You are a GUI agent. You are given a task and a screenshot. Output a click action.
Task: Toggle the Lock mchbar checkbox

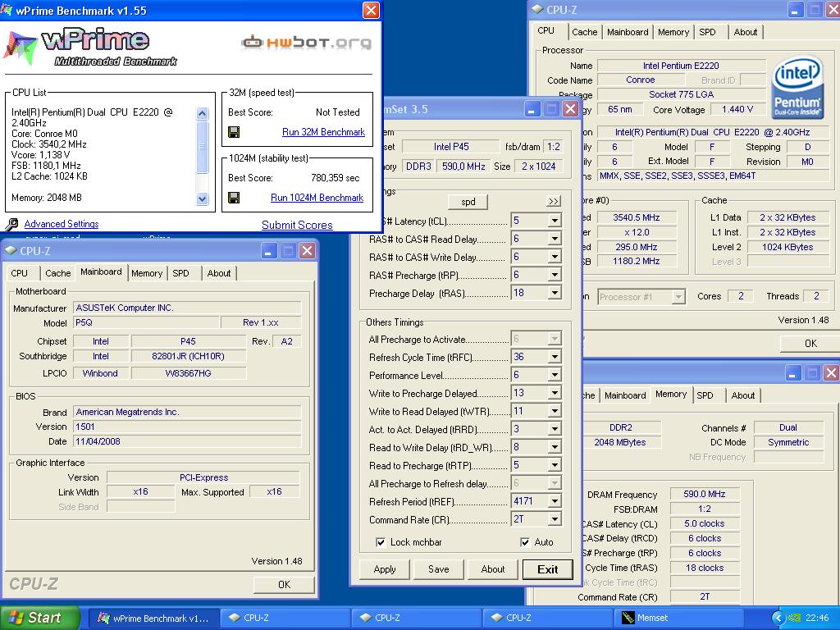[381, 542]
